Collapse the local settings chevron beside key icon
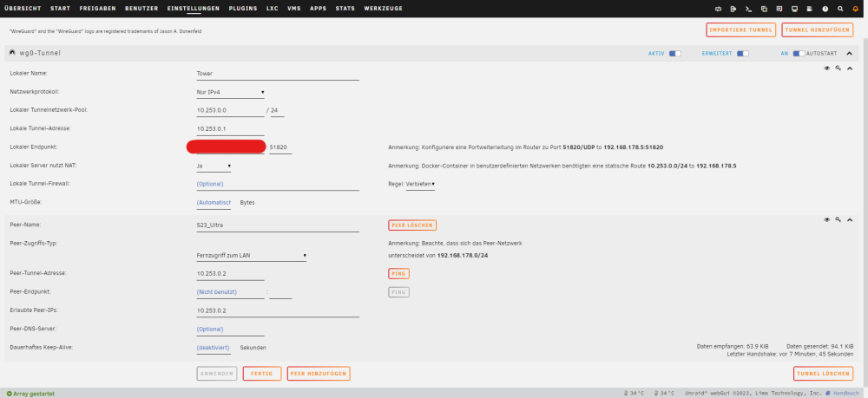 [850, 69]
